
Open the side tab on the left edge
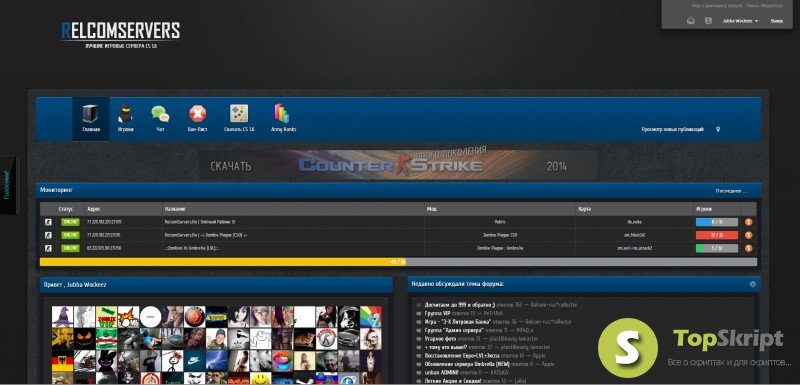coord(8,185)
